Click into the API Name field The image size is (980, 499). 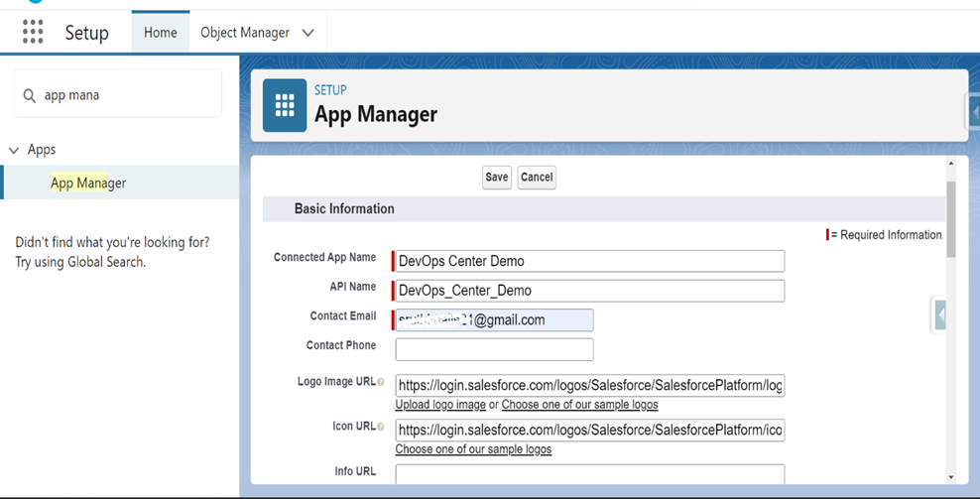(590, 290)
